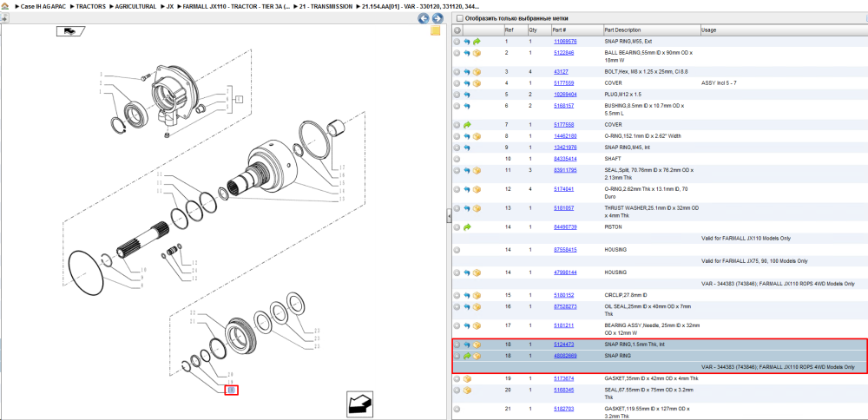Click green arrow icon in part 48082669 row
This screenshot has height=420, width=868.
pos(467,356)
